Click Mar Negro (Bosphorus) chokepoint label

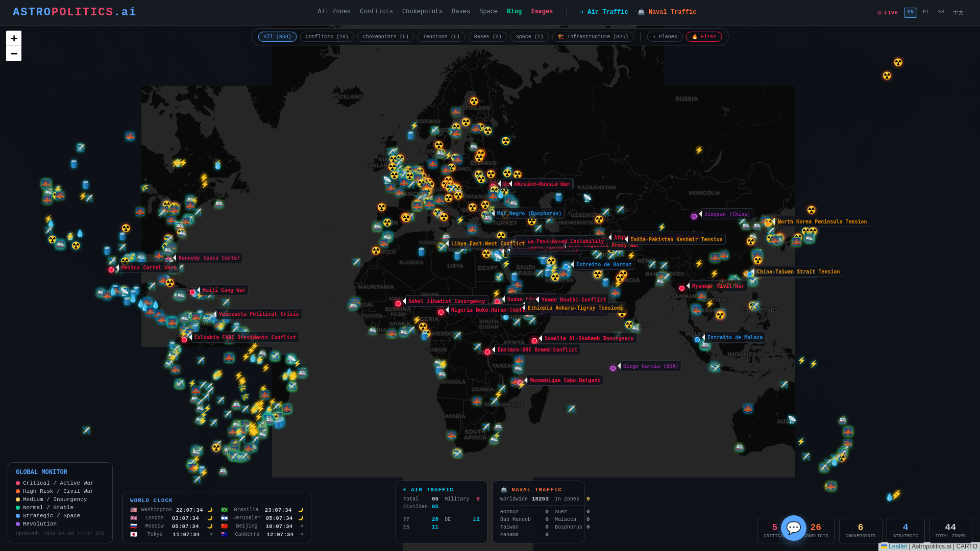(x=529, y=213)
